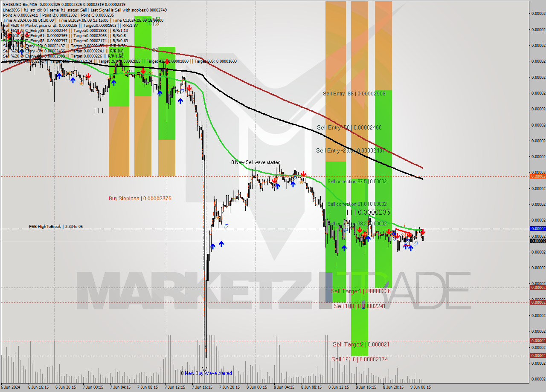
Task: Click the '7 Jun 08:15' time label
Action: point(148,387)
